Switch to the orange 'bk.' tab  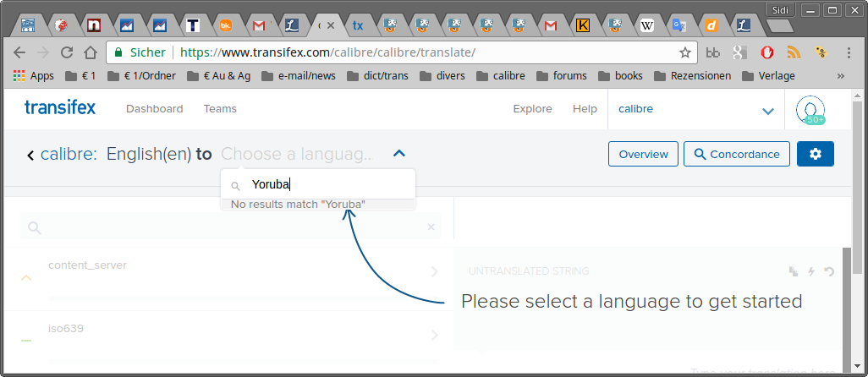(x=226, y=25)
